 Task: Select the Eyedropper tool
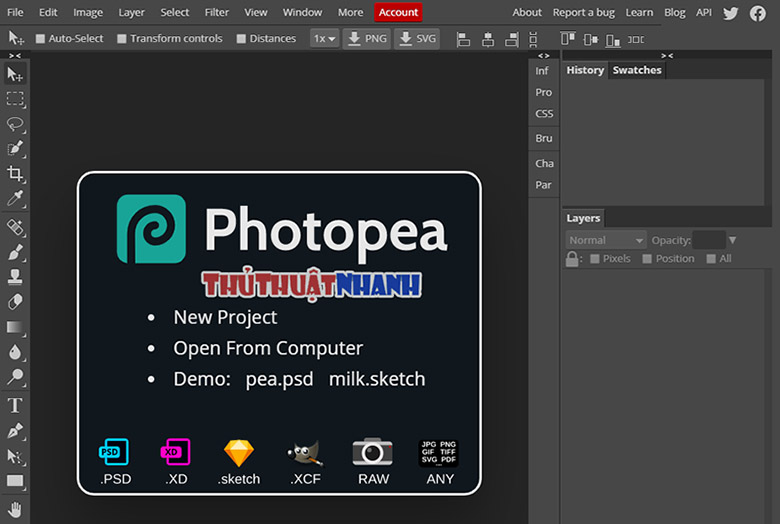point(15,199)
